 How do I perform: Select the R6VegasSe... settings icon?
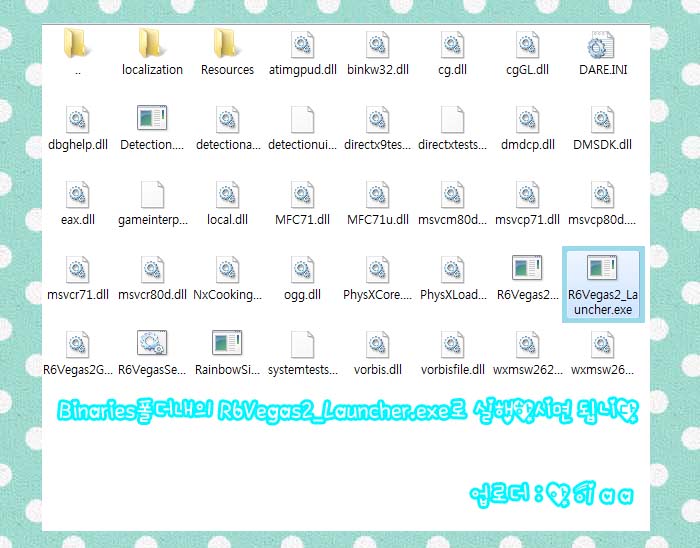coord(152,343)
